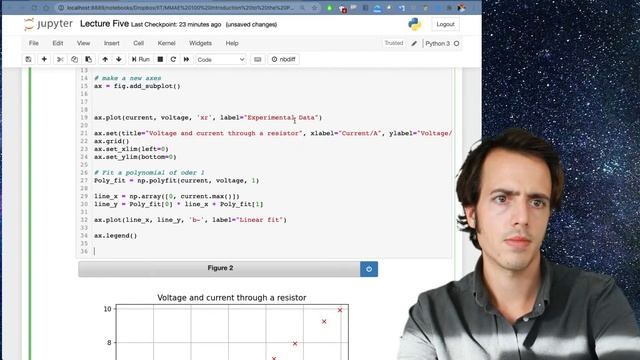The width and height of the screenshot is (640, 360).
Task: Rename the notebook titled Lecture Five
Action: pyautogui.click(x=104, y=24)
